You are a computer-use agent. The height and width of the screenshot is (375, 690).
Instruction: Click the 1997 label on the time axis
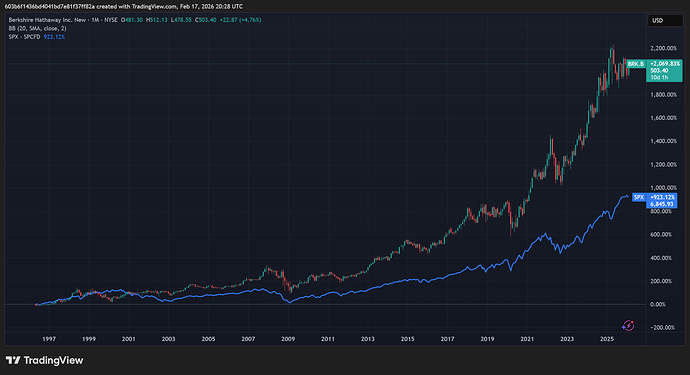[x=49, y=339]
